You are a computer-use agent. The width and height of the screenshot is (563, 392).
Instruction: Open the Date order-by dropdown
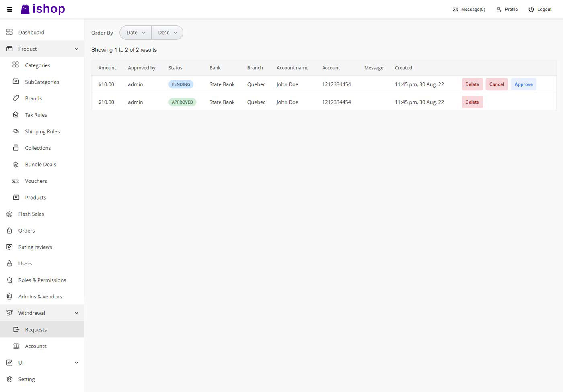click(135, 32)
